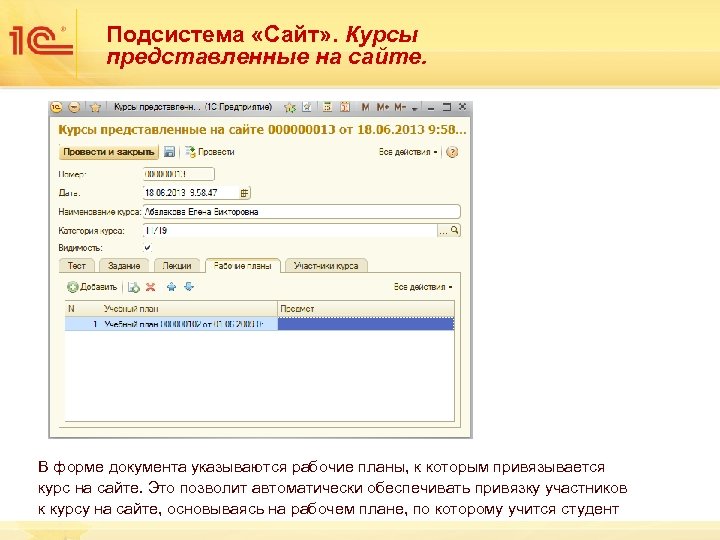The height and width of the screenshot is (540, 720).
Task: Click row number 1 cell
Action: pos(83,324)
